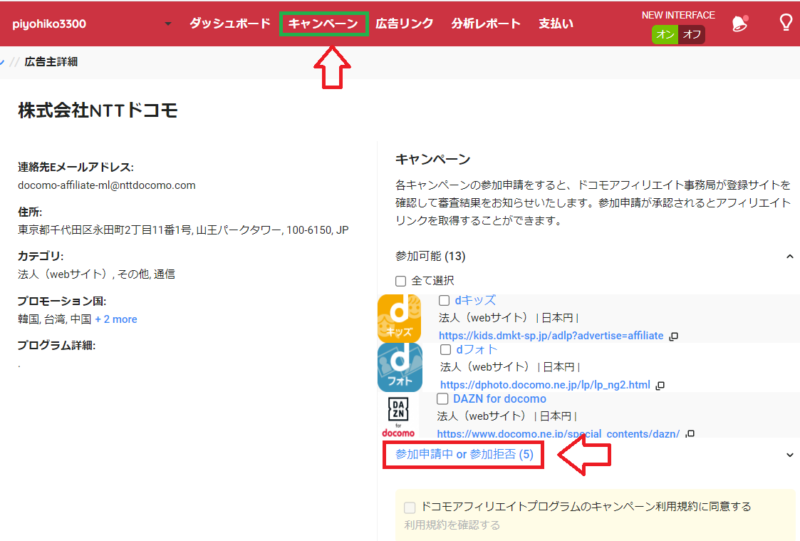Click the 株式会社NTTドコモ title
The image size is (800, 541).
tap(98, 110)
